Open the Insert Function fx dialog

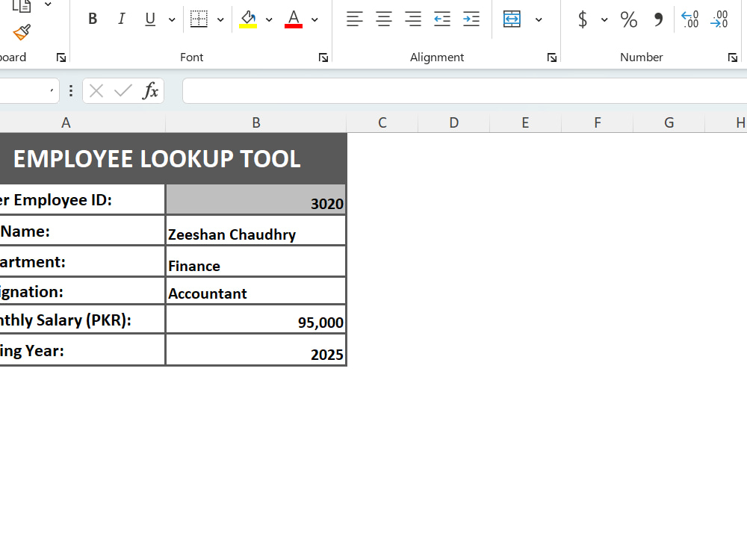pos(150,90)
